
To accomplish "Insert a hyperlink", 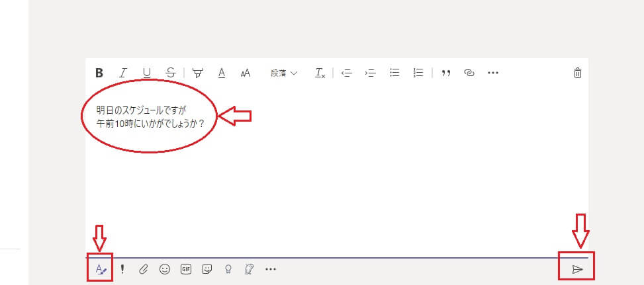I will 469,73.
